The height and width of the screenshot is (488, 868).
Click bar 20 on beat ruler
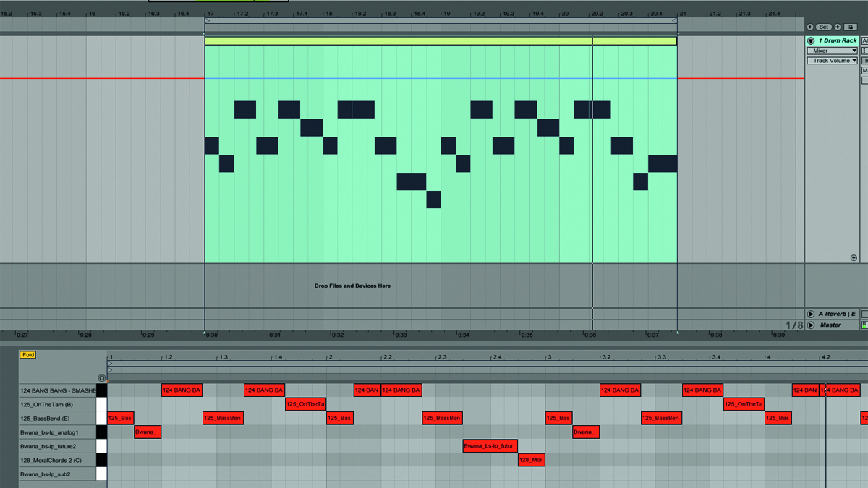coord(564,14)
